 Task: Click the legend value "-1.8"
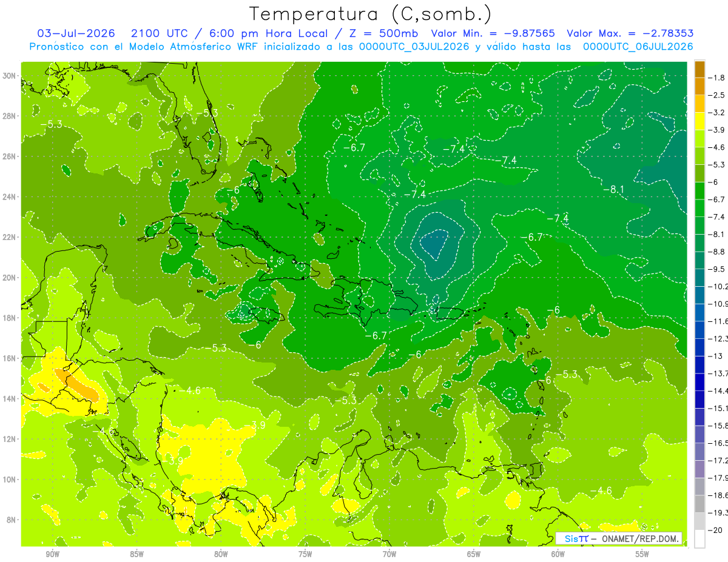click(717, 77)
